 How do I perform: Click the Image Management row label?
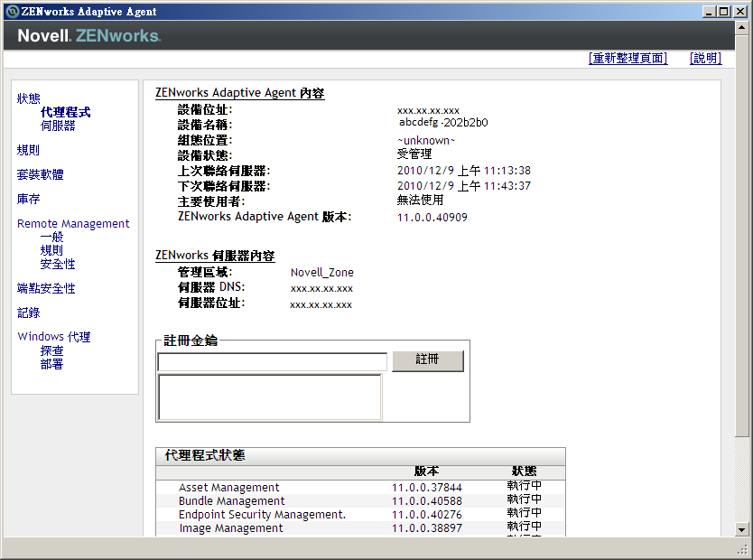tap(231, 527)
